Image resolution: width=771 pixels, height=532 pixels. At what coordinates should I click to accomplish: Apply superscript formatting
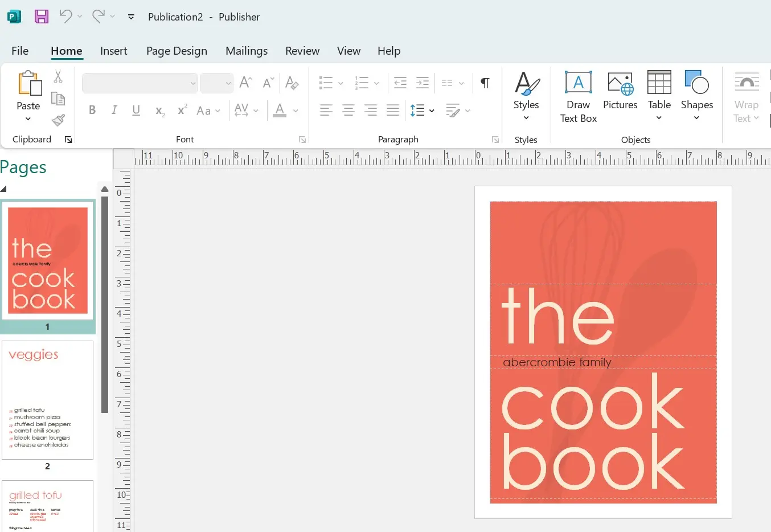tap(181, 110)
